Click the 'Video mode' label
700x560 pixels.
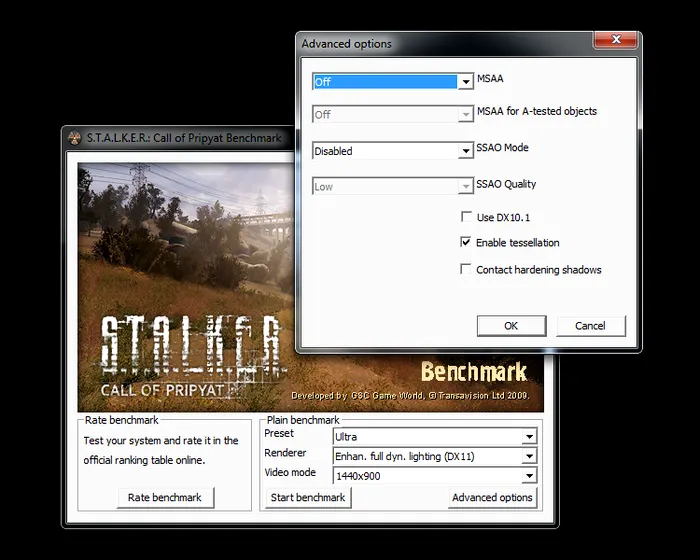coord(290,472)
